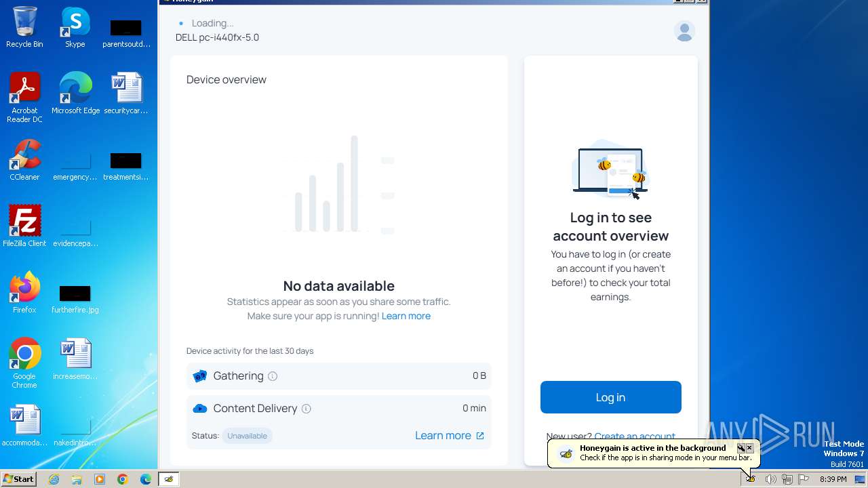Open the Recycle Bin desktop icon
The height and width of the screenshot is (488, 868).
tap(24, 27)
